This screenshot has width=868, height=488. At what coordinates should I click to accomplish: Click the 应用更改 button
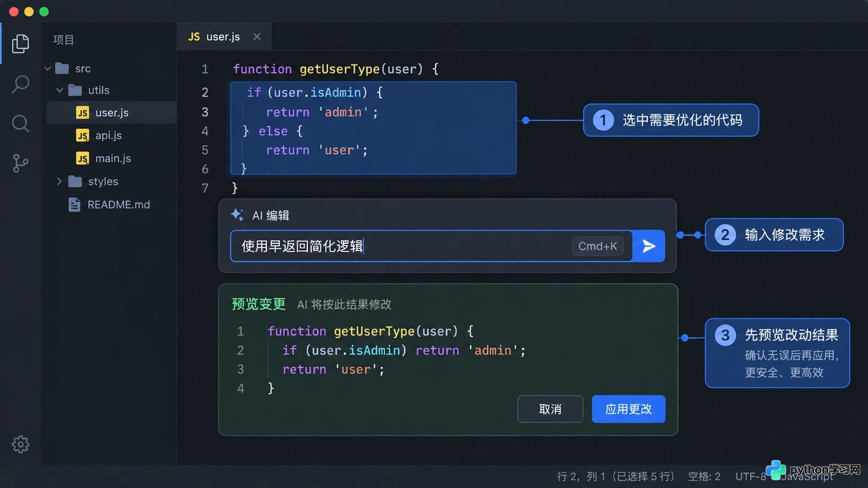pyautogui.click(x=629, y=409)
